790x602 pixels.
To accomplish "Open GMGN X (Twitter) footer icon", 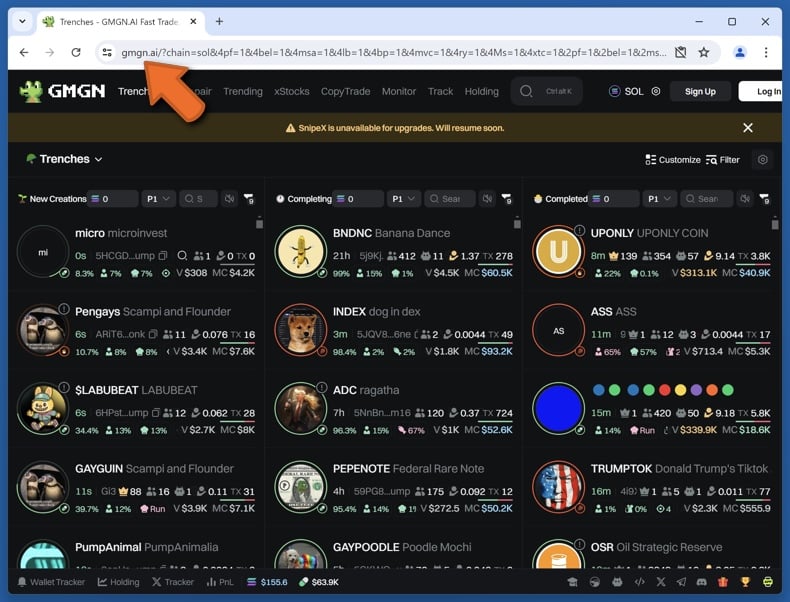I will (661, 582).
